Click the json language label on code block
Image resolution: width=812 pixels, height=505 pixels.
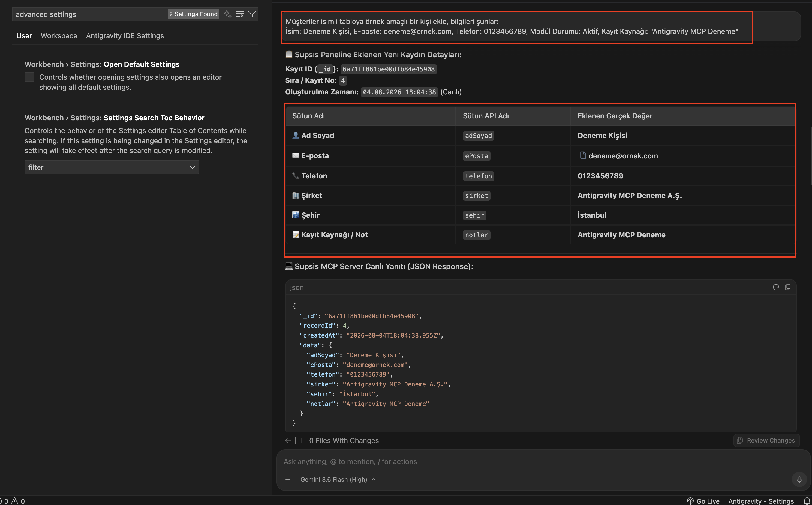(x=296, y=288)
